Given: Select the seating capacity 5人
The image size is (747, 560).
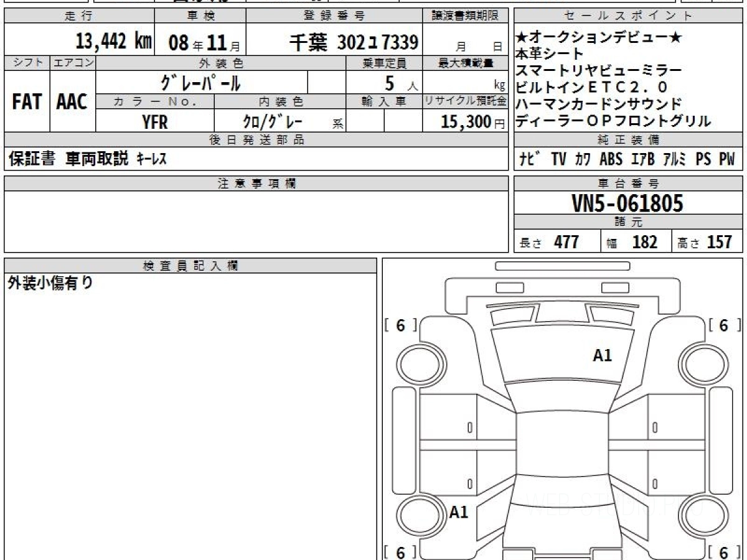Looking at the screenshot, I should pyautogui.click(x=402, y=83).
